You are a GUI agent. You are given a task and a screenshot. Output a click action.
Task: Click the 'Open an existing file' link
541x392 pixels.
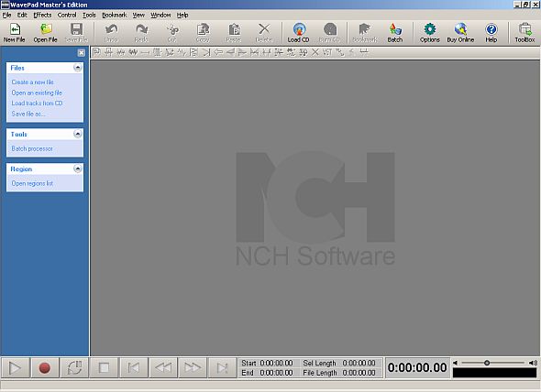pyautogui.click(x=37, y=93)
